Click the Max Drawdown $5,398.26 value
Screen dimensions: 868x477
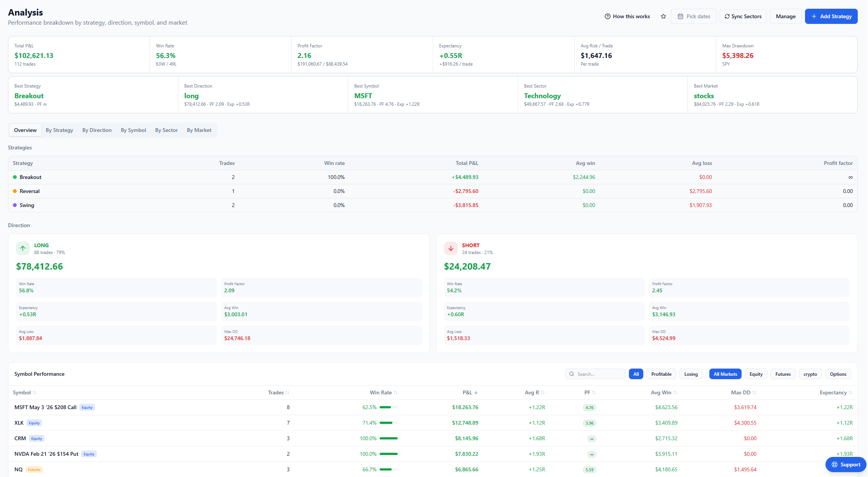[x=738, y=55]
